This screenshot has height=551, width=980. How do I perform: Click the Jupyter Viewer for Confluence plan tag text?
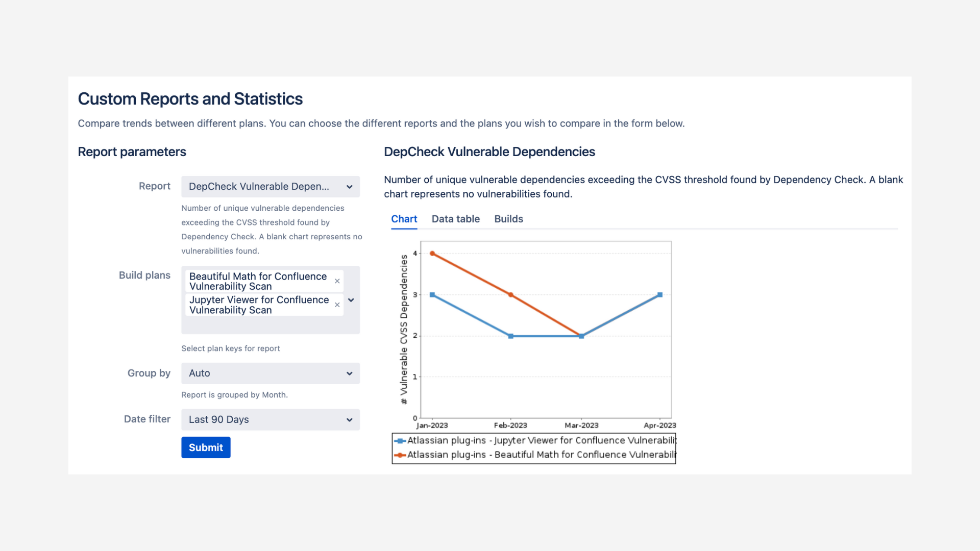(259, 305)
